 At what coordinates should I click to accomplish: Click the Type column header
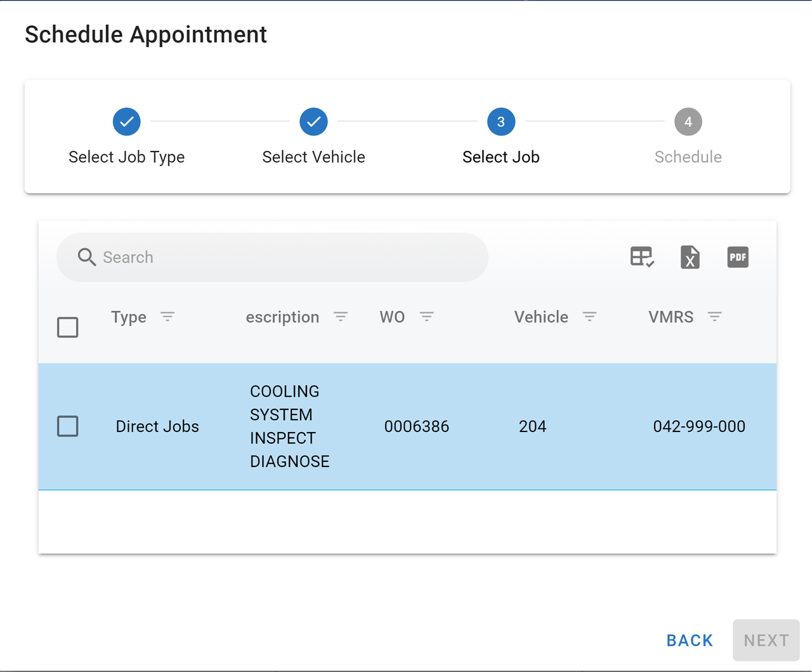tap(129, 317)
